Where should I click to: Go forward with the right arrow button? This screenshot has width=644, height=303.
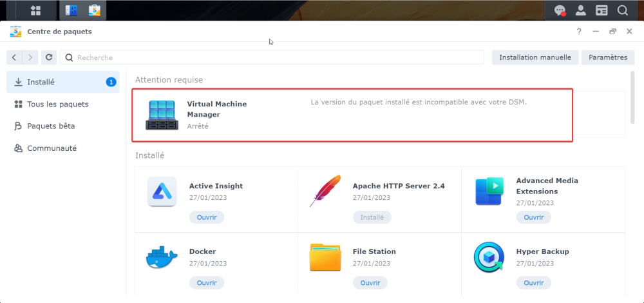[x=30, y=57]
